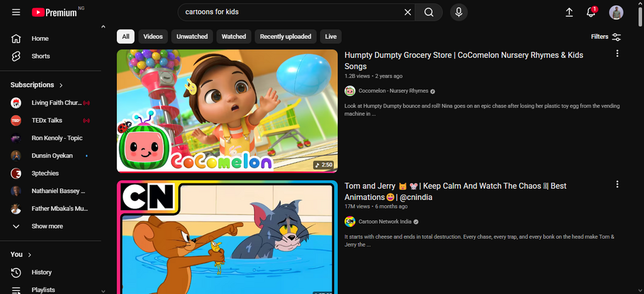Play the CoComelon video thumbnail
This screenshot has height=294, width=644.
[227, 111]
